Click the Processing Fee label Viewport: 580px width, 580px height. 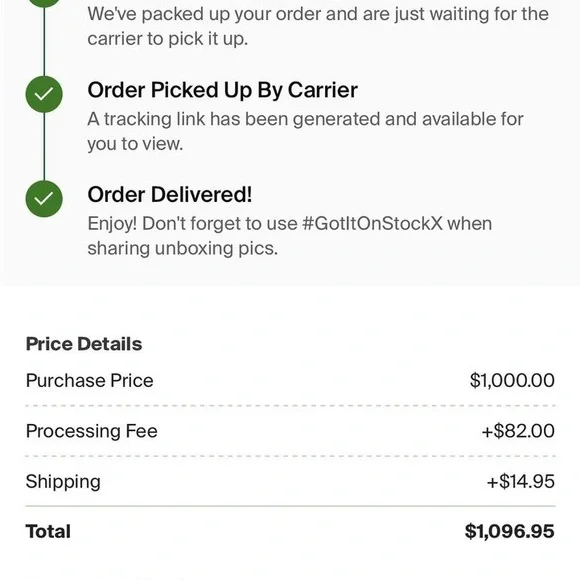click(92, 431)
